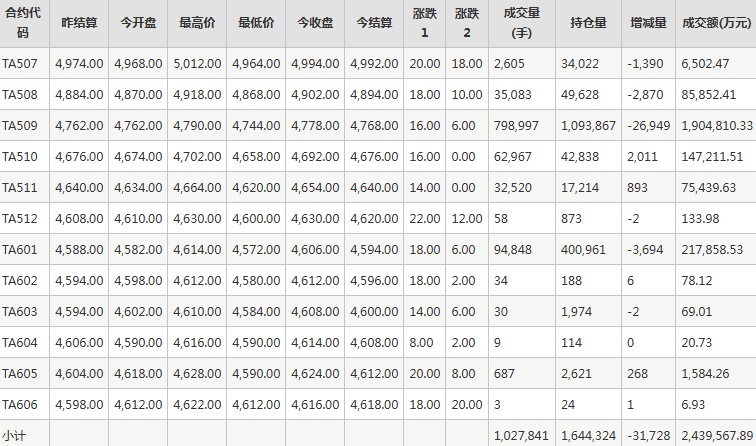Viewport: 756px width, 446px height.
Task: Click TA510 volume 62,967
Action: pyautogui.click(x=513, y=157)
